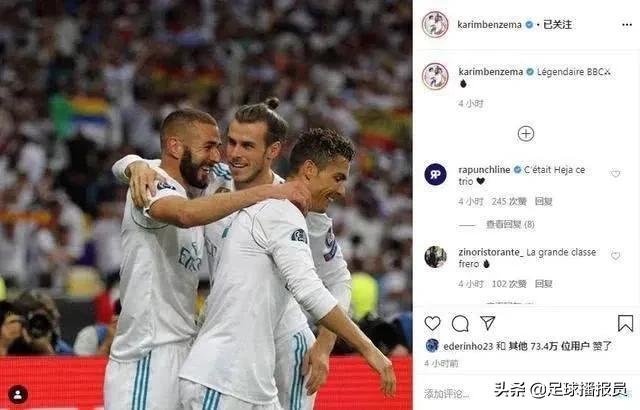Open the comment speech bubble icon
640x410 pixels.
[460, 324]
